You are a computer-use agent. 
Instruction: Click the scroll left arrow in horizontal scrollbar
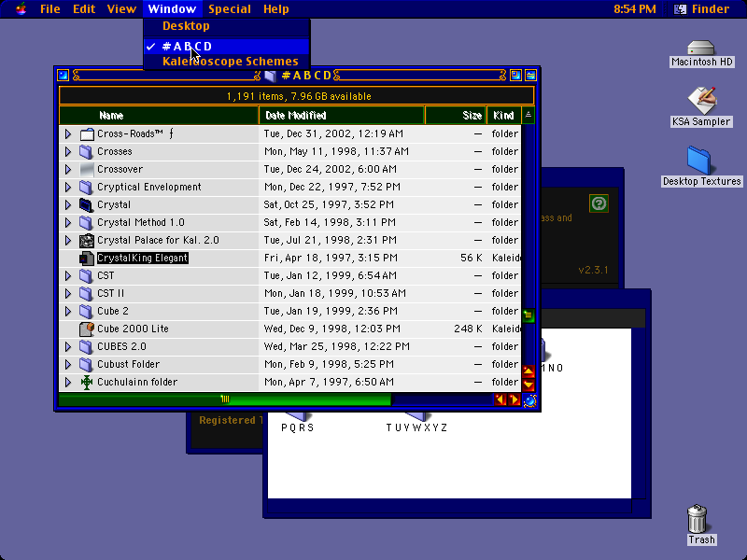(500, 400)
